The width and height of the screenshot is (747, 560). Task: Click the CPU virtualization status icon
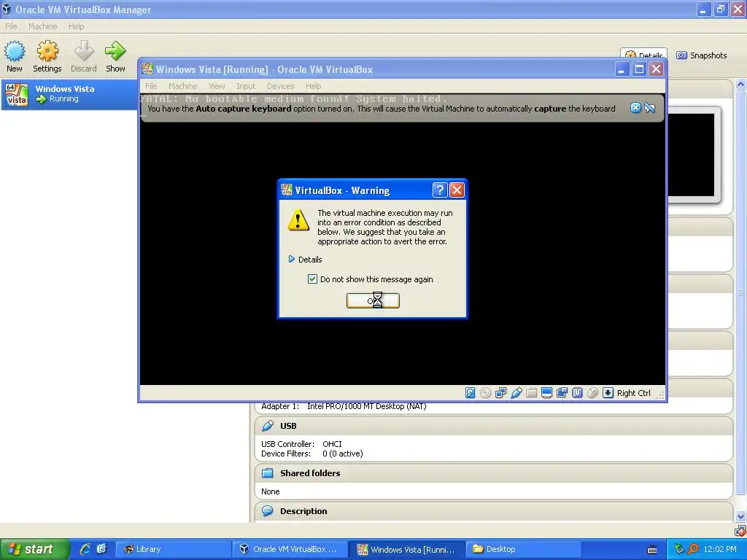[x=578, y=393]
